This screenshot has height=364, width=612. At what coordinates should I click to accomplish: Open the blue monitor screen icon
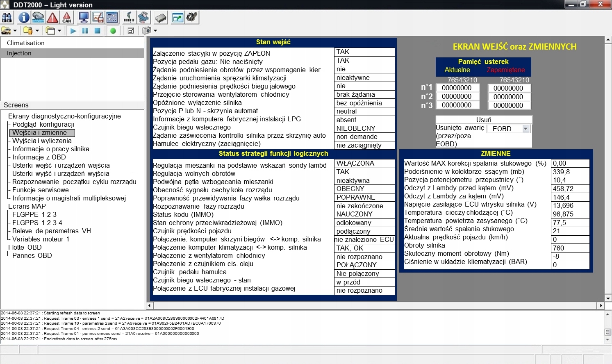[x=84, y=18]
